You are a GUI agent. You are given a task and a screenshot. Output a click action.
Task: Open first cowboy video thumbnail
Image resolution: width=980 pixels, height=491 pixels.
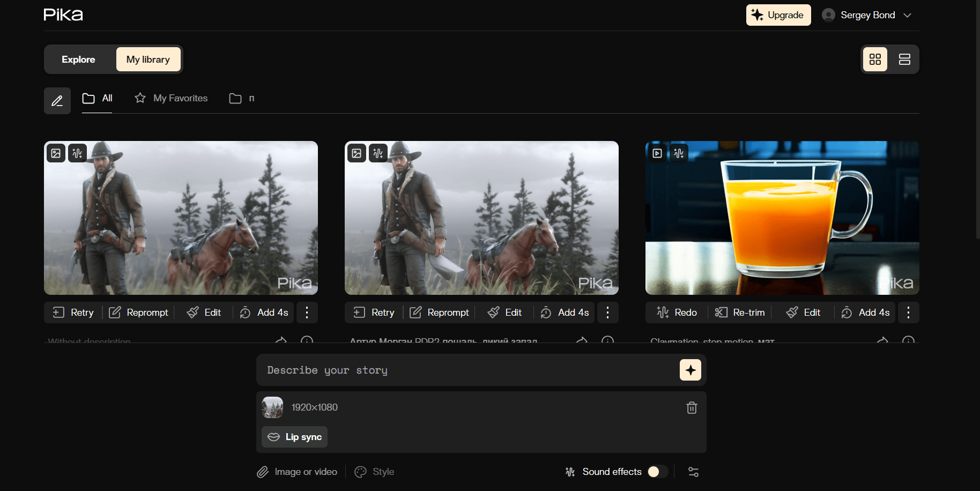[x=181, y=218]
